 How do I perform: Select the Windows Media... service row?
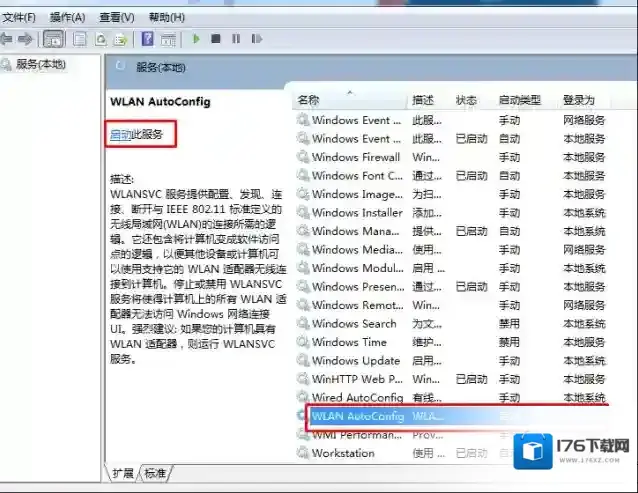452,249
